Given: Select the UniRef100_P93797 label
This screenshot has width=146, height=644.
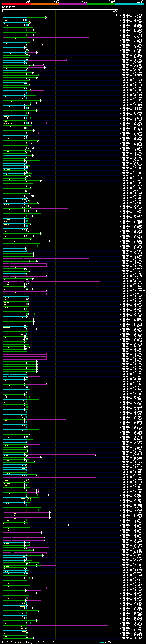Looking at the screenshot, I should tap(131, 108).
